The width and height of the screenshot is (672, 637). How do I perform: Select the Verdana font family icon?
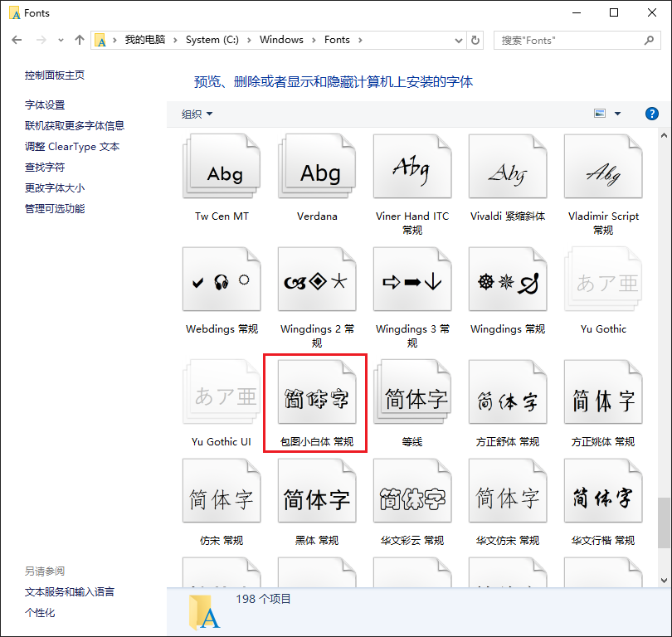pyautogui.click(x=317, y=166)
